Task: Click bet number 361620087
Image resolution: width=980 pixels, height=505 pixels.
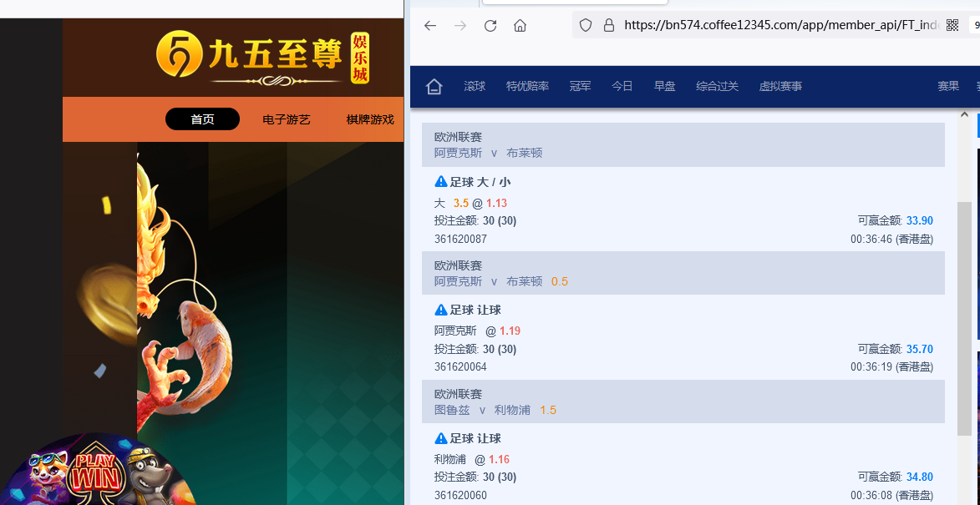Action: coord(460,239)
